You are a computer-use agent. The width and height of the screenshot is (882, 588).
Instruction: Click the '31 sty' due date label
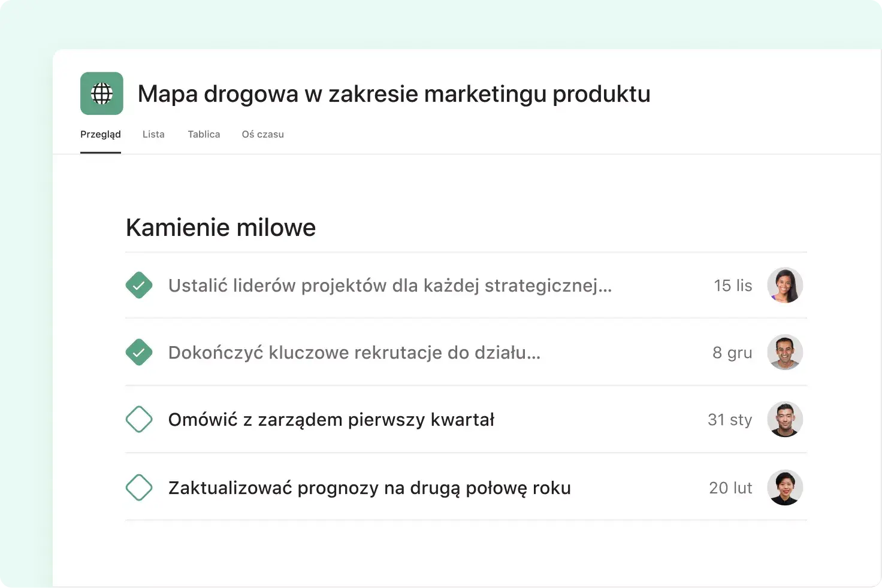[x=730, y=419]
